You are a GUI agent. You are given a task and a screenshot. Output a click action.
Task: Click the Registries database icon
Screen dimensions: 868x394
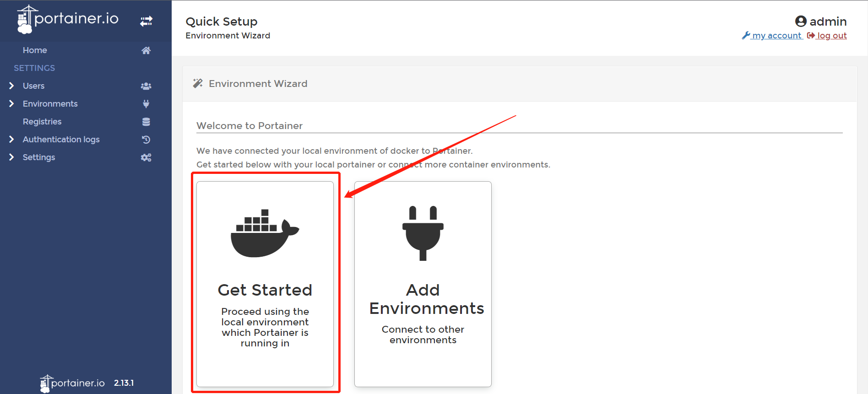coord(146,122)
